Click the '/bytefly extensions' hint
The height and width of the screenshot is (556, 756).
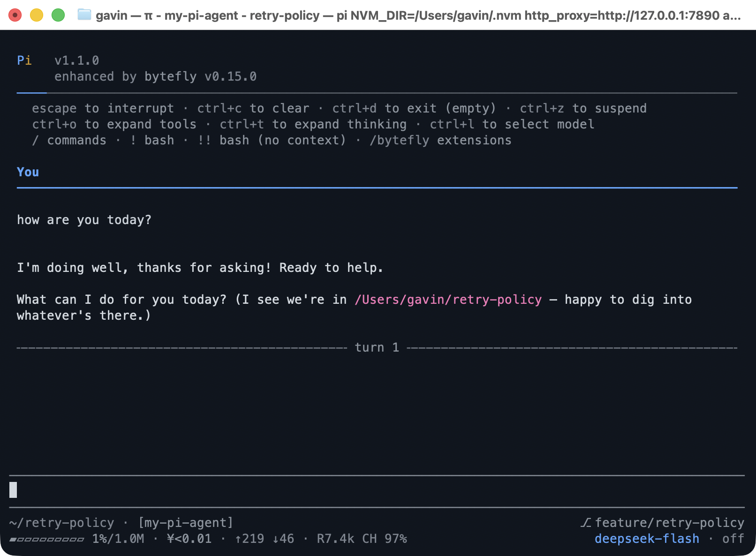click(x=441, y=140)
